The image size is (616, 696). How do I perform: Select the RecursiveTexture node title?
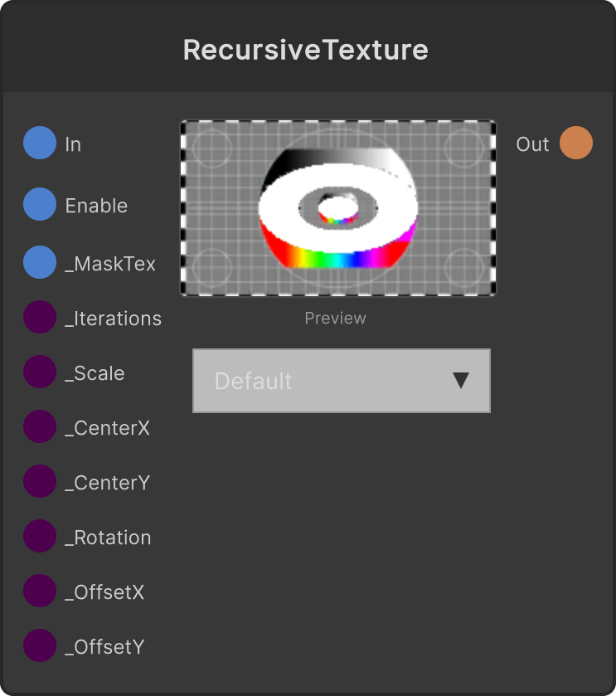[x=306, y=50]
